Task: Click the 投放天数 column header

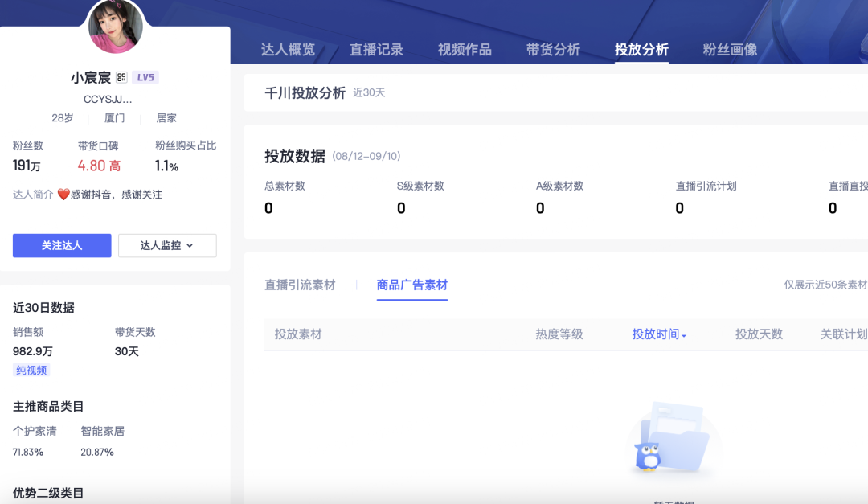Action: point(759,334)
